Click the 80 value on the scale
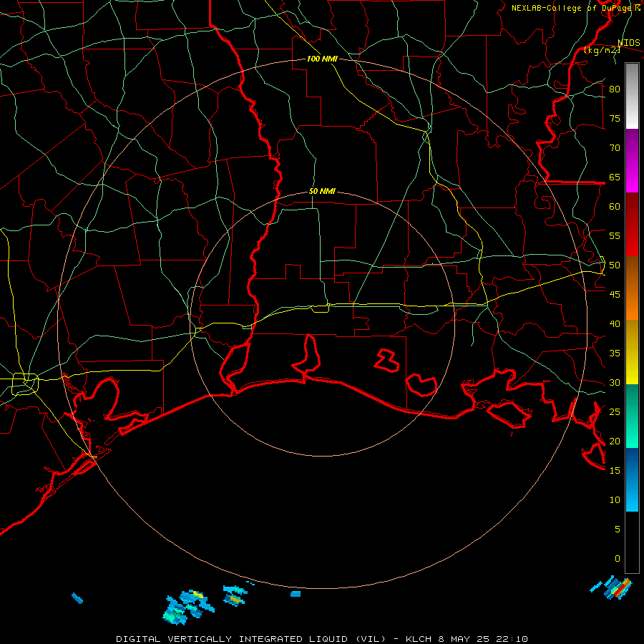The width and height of the screenshot is (644, 644). (x=615, y=89)
